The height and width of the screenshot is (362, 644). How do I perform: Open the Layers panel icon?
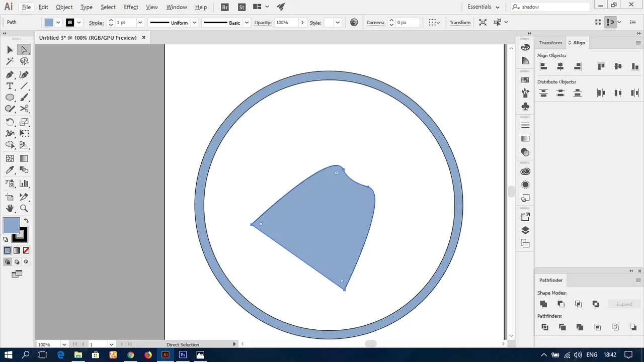(x=525, y=230)
